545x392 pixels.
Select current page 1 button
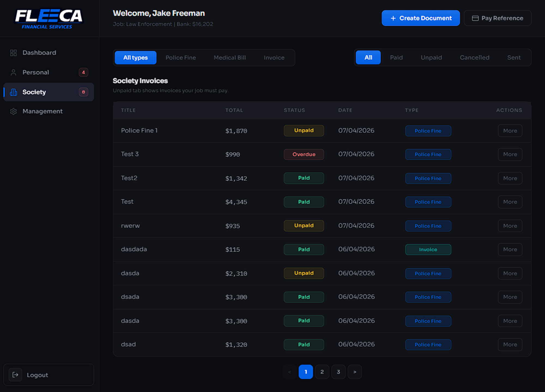[x=306, y=372]
